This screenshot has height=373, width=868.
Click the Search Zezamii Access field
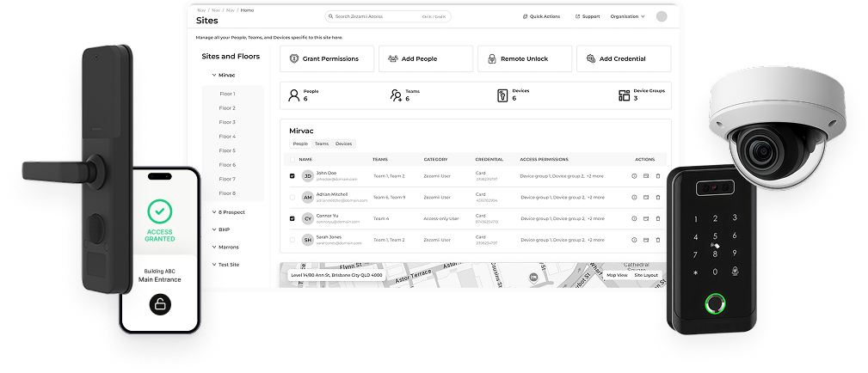point(388,16)
